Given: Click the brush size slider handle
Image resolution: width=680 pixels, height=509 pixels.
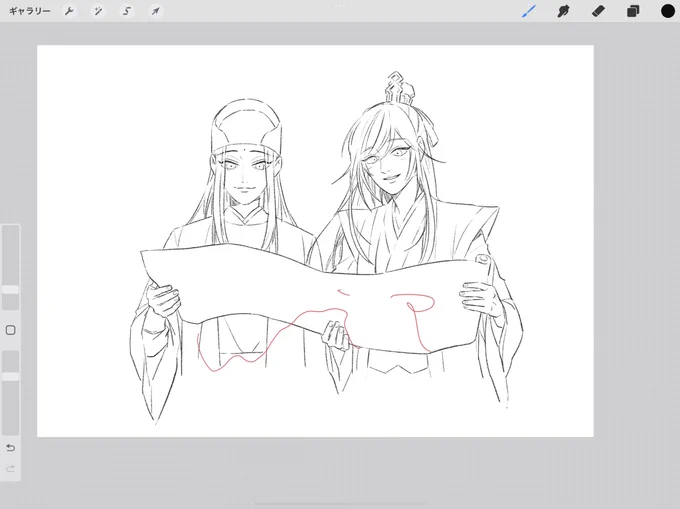Looking at the screenshot, I should (x=10, y=290).
